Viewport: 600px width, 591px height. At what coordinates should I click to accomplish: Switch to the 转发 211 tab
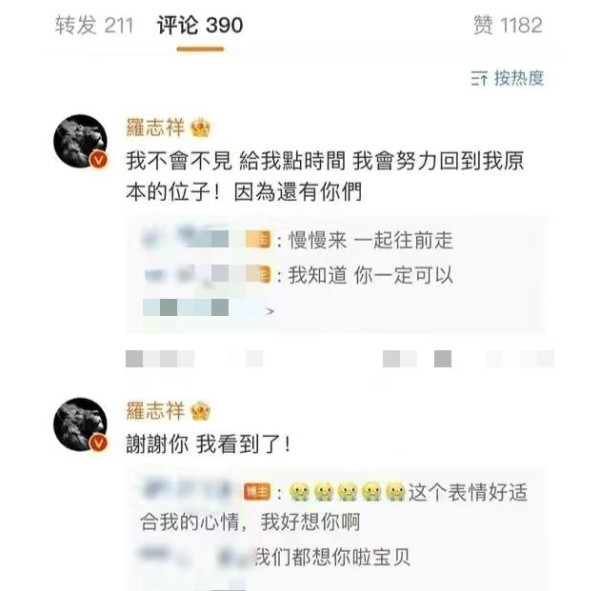coord(94,26)
